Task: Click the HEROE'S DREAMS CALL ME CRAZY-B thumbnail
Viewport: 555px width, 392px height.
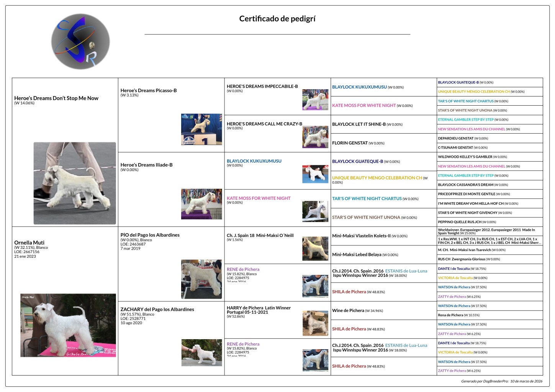Action: 315,137
